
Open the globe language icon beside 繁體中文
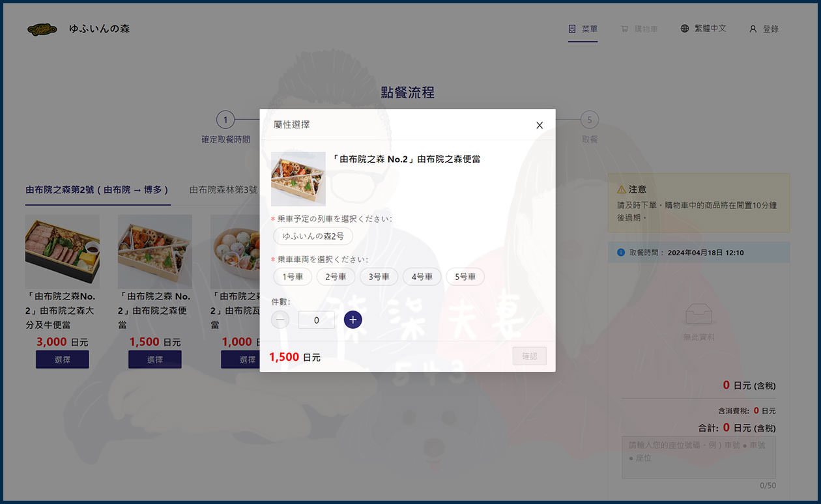(684, 29)
